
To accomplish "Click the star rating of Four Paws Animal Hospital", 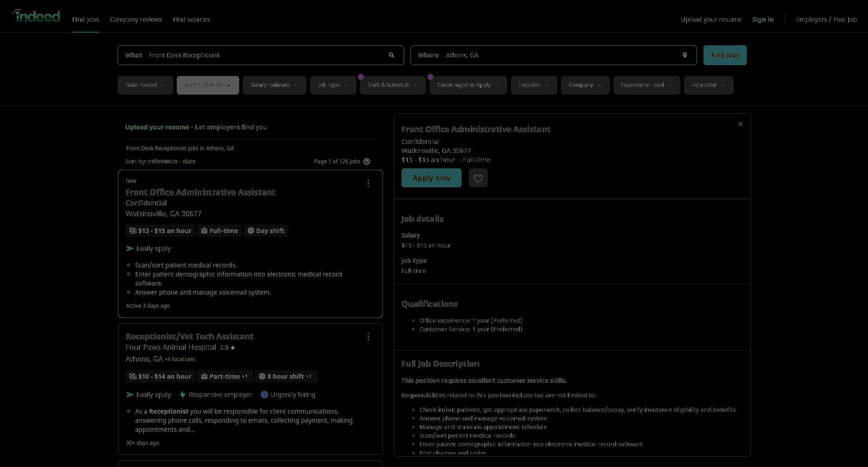I will coord(227,348).
